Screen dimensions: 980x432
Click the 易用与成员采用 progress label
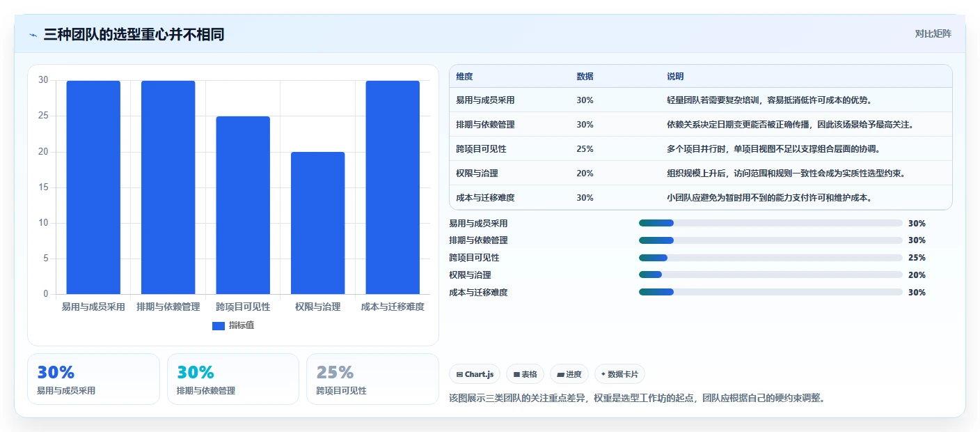(x=478, y=224)
